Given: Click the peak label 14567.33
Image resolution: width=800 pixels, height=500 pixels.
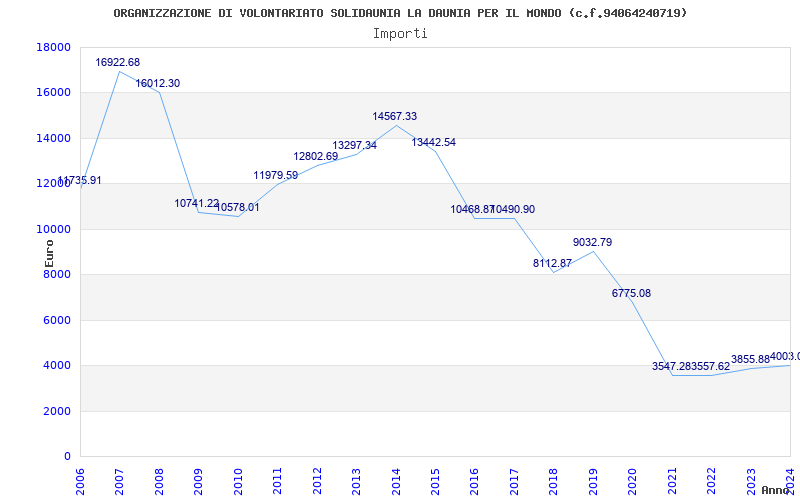Looking at the screenshot, I should (394, 116).
